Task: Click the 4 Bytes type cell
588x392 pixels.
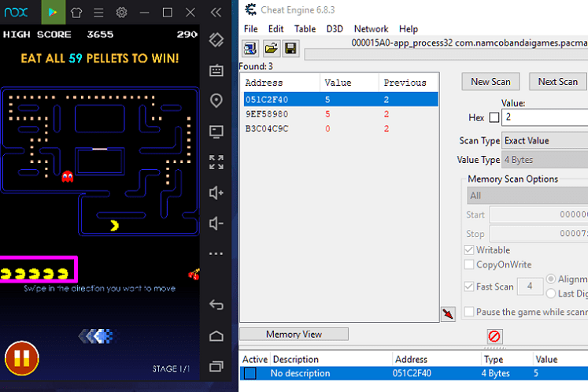Action: point(495,373)
